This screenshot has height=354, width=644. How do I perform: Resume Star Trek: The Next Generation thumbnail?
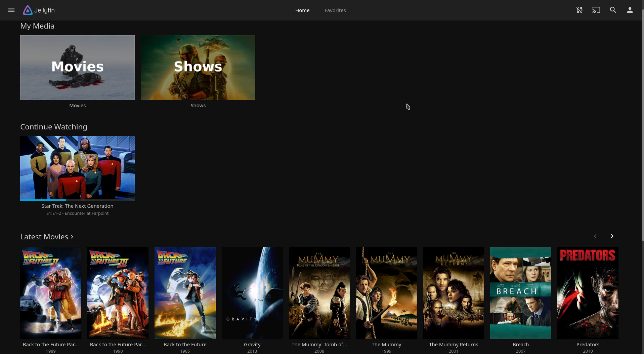coord(77,168)
